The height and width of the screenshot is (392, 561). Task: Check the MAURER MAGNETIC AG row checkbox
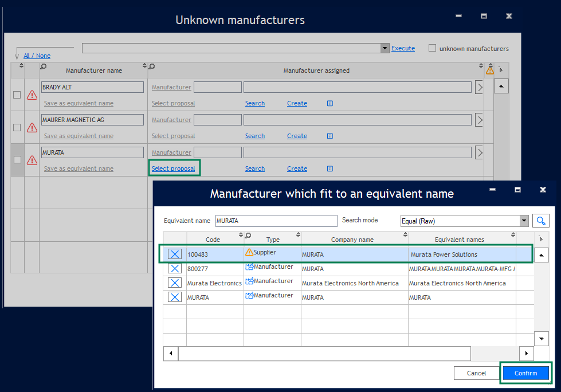tap(17, 127)
